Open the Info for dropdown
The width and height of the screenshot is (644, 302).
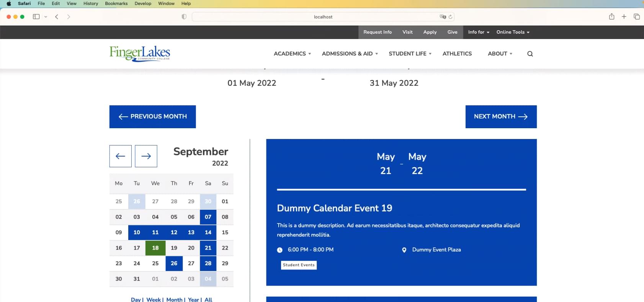pyautogui.click(x=479, y=32)
